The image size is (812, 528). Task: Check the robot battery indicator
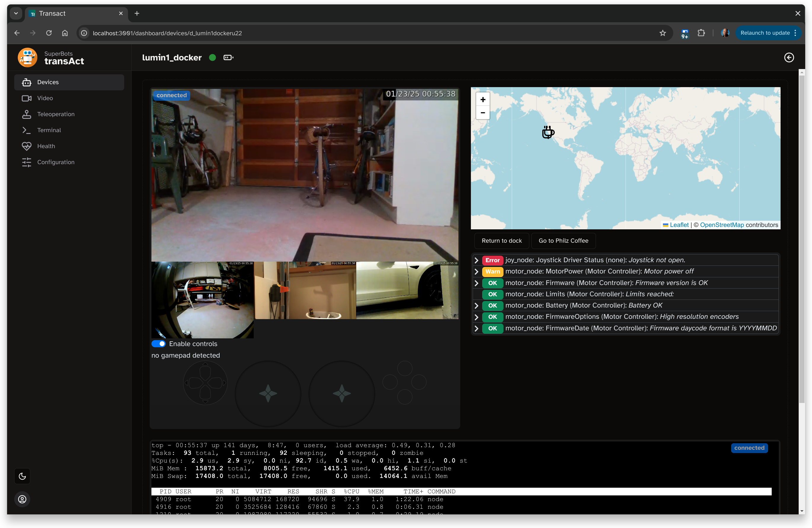coord(228,57)
